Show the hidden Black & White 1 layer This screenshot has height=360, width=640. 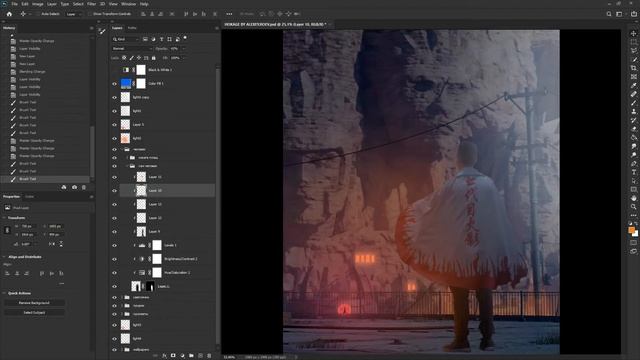[x=114, y=70]
